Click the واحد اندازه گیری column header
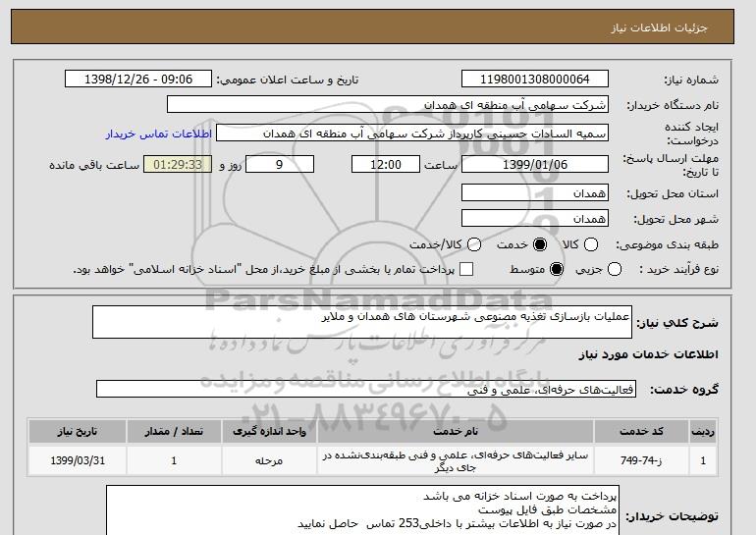This screenshot has height=535, width=756. click(x=270, y=431)
